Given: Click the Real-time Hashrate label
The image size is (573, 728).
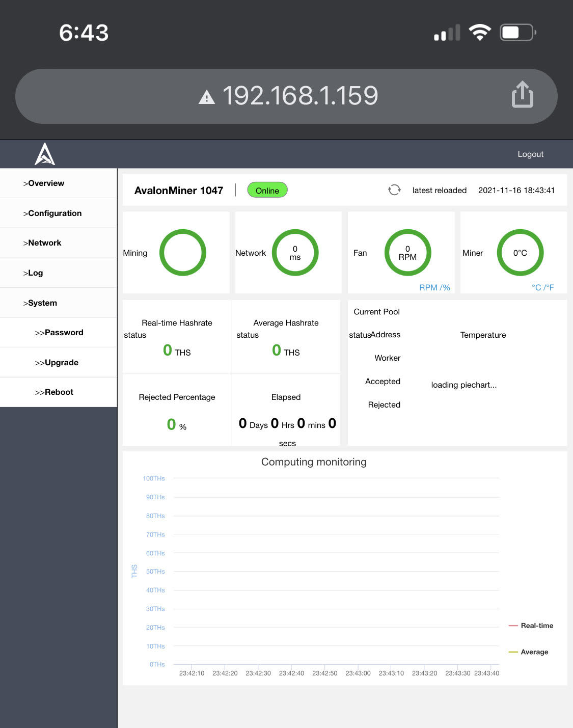Looking at the screenshot, I should 177,323.
